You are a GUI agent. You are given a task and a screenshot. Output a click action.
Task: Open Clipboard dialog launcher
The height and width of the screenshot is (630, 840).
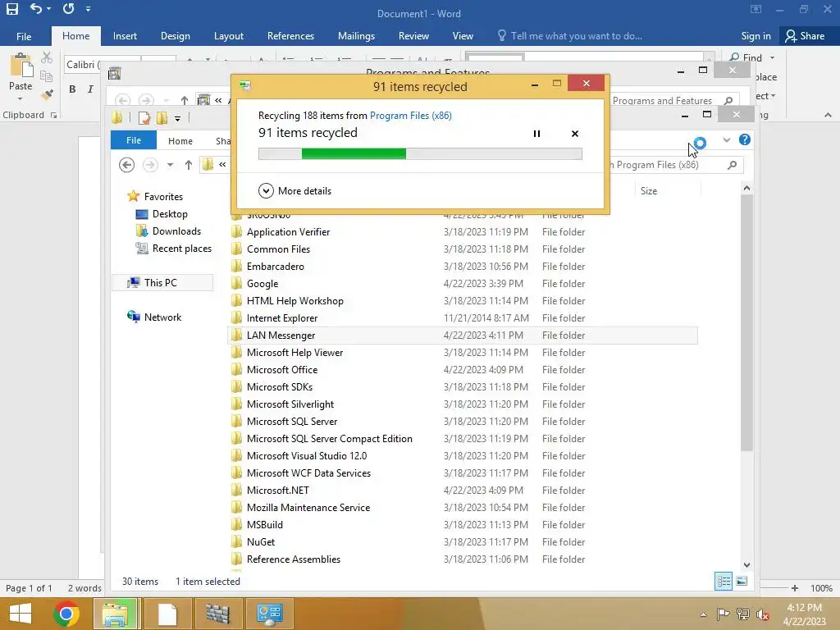(53, 115)
